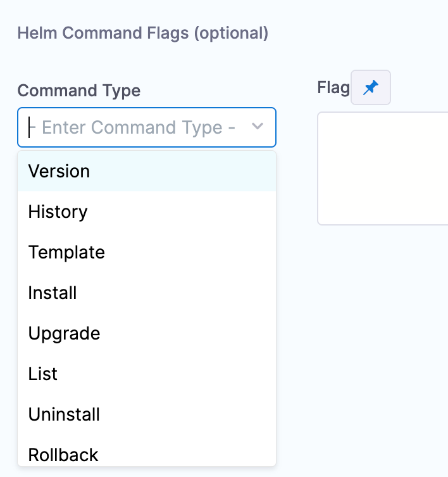Choose the History command type

(58, 212)
